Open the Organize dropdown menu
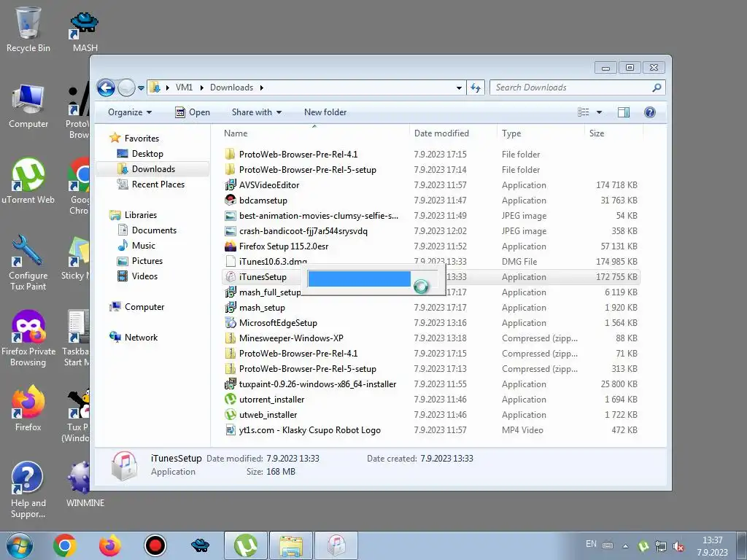 (130, 112)
